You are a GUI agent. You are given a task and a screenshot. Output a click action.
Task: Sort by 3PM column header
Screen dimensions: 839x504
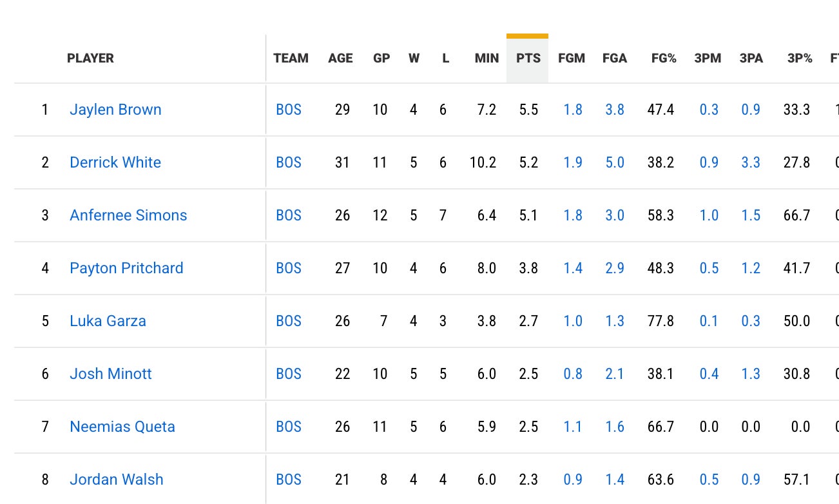(x=708, y=58)
